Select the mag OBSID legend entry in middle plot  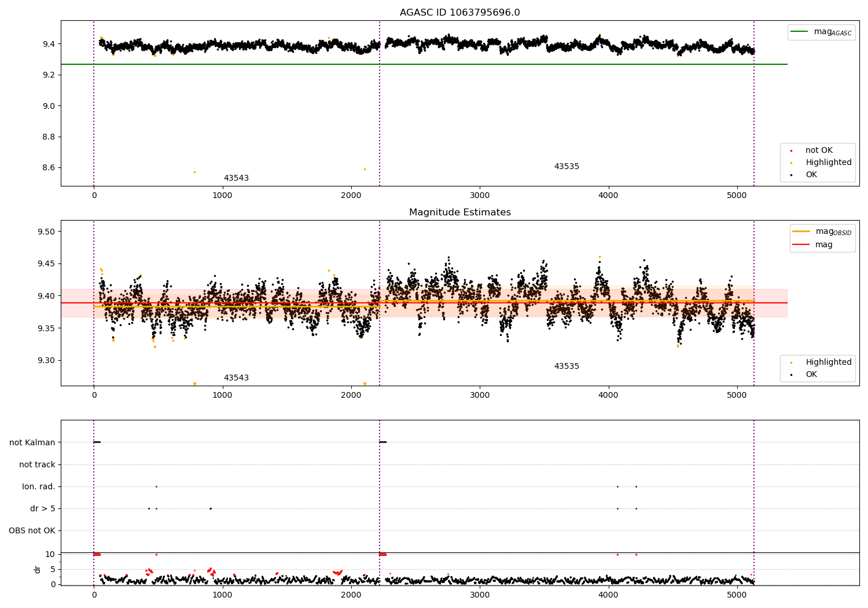(822, 232)
